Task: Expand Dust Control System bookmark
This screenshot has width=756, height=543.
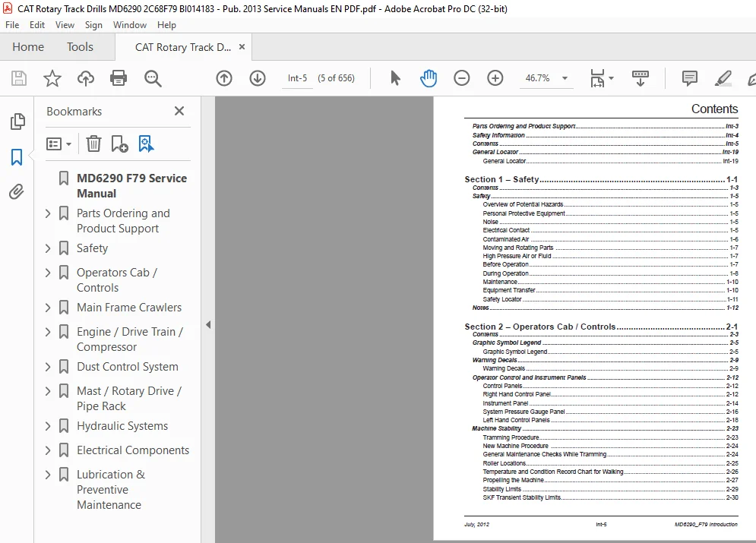Action: 48,367
